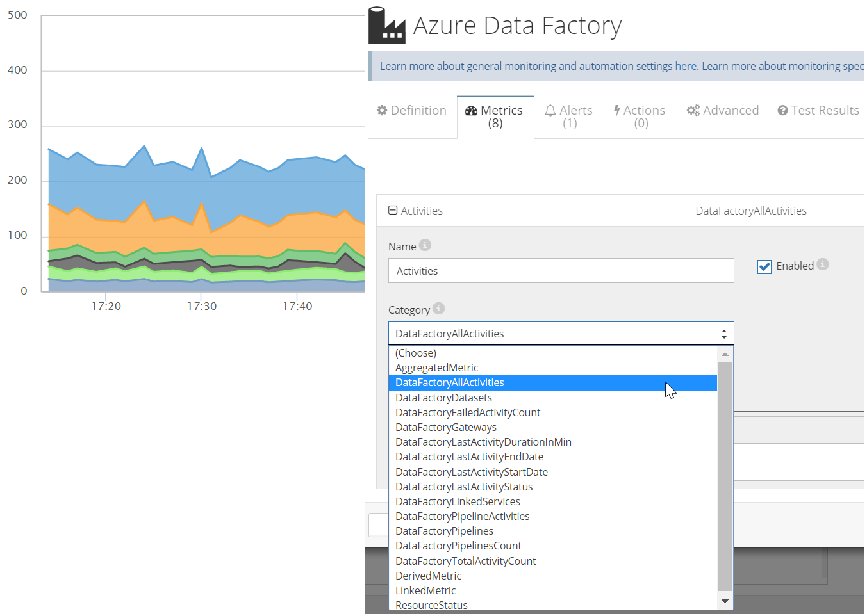Select DataFactoryPipelines option
Screen dimensions: 867x616
[x=552, y=531]
